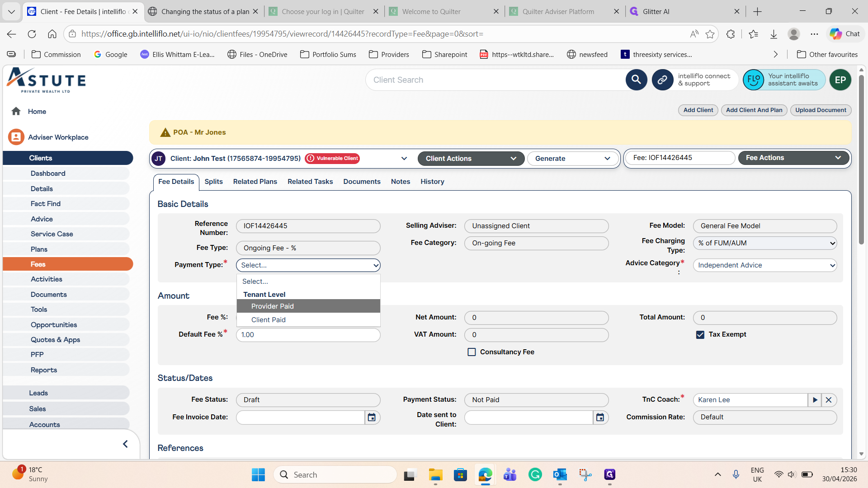
Task: Open browser extensions puzzle icon
Action: click(731, 34)
